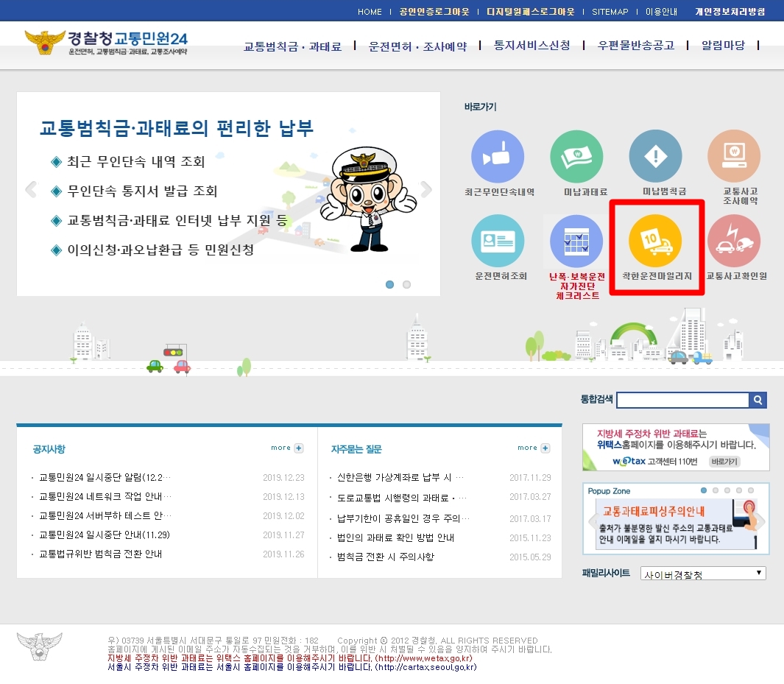Open the 통지서비스신청 menu
This screenshot has height=684, width=784.
[532, 46]
